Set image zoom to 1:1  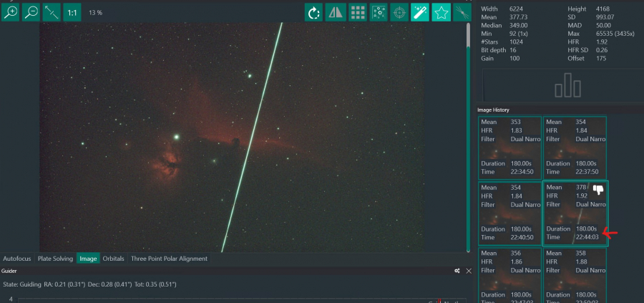(x=72, y=12)
